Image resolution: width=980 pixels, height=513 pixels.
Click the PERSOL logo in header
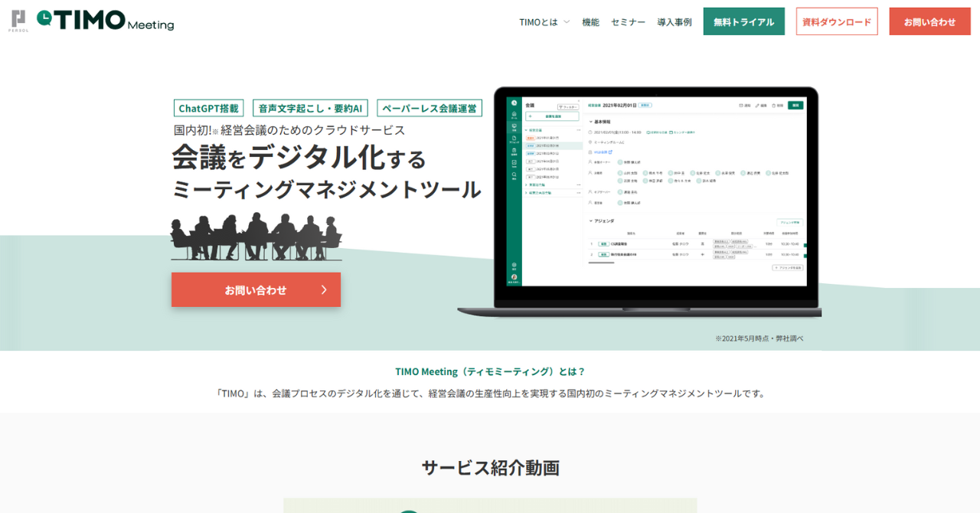(18, 21)
